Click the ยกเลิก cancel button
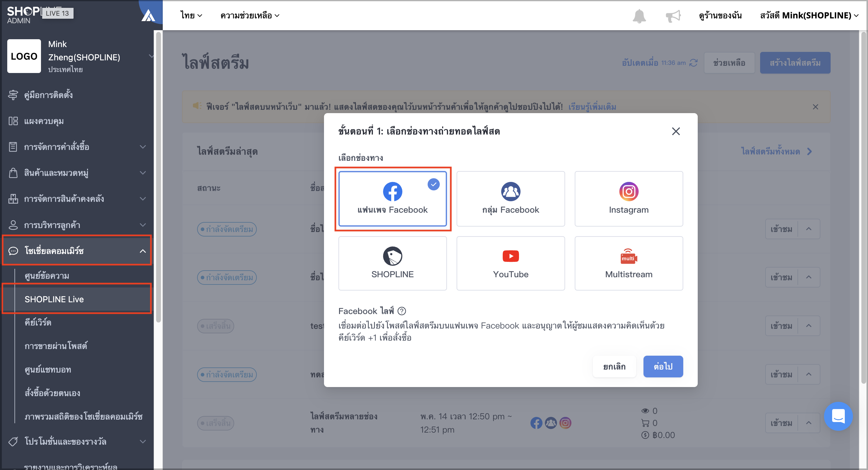The width and height of the screenshot is (868, 470). 614,366
